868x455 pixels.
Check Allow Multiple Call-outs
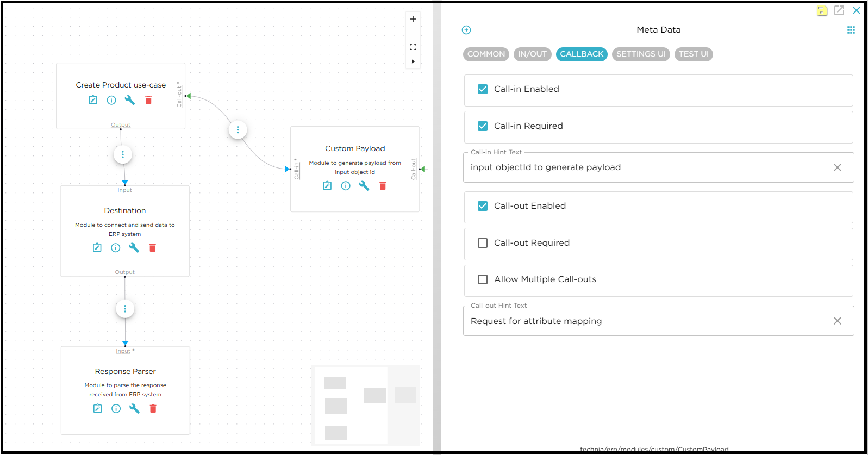click(483, 279)
